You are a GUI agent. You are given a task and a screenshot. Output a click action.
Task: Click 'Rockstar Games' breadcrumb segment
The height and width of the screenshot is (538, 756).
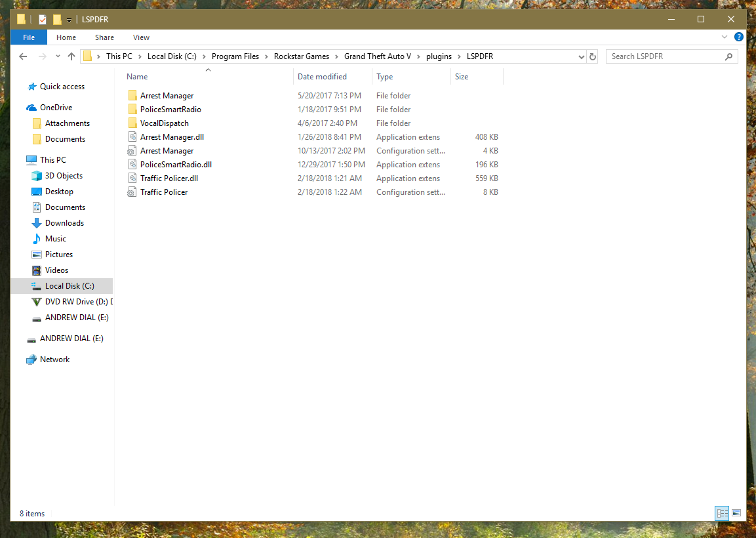pos(302,56)
